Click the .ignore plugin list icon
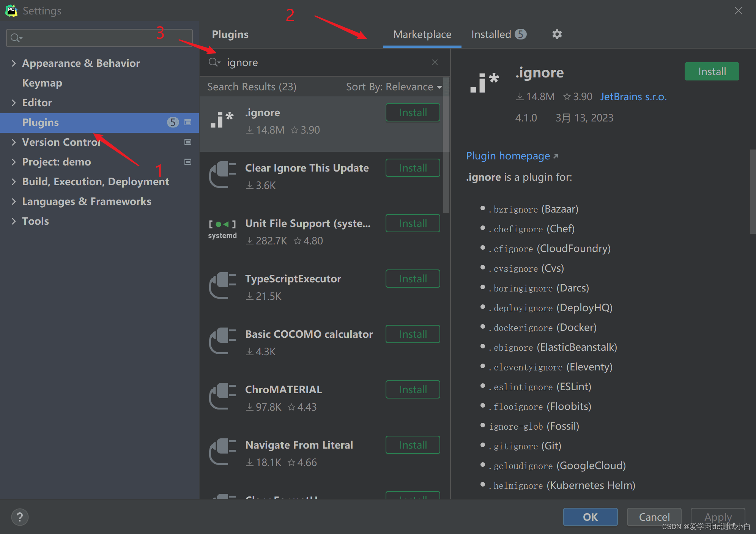The height and width of the screenshot is (534, 756). pyautogui.click(x=222, y=120)
